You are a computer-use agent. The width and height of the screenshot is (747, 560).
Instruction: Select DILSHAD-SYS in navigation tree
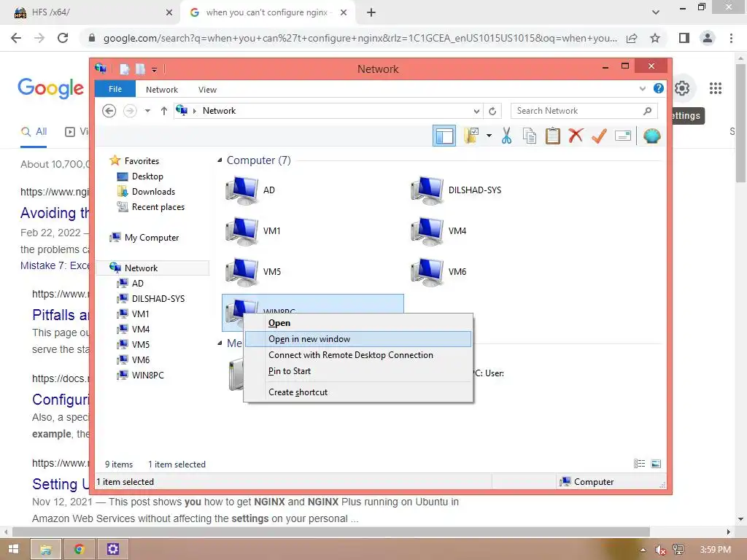(x=158, y=298)
